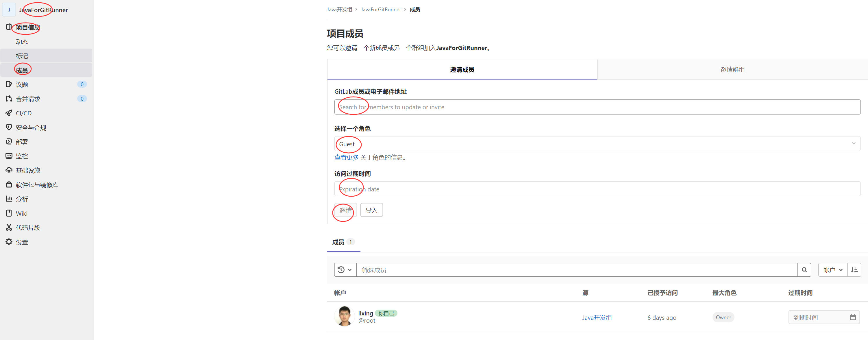Screen dimensions: 868x340
Task: Click the 过期时间 column header
Action: tap(800, 293)
